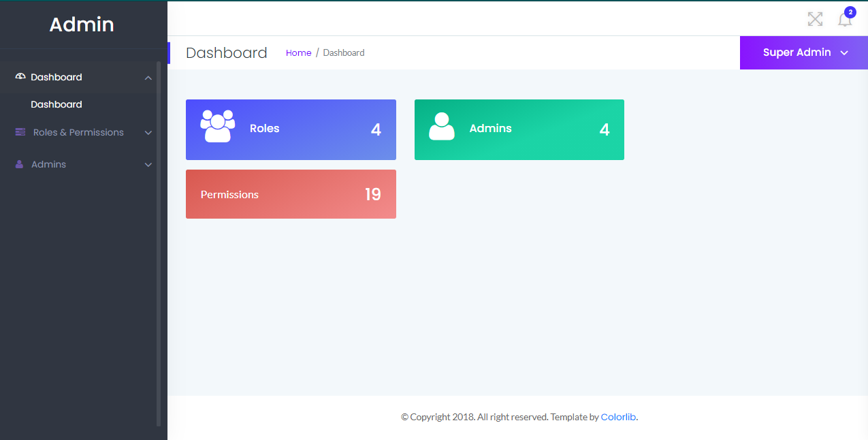
Task: Click the Admins user icon in sidebar
Action: click(19, 164)
